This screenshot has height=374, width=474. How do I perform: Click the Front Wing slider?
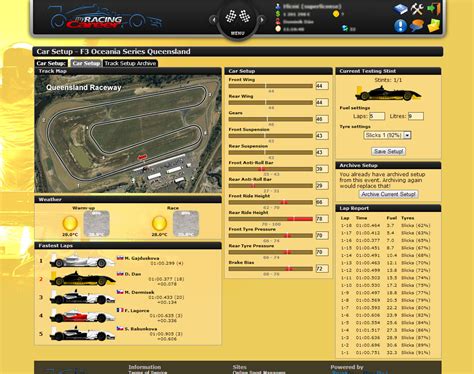pyautogui.click(x=271, y=86)
